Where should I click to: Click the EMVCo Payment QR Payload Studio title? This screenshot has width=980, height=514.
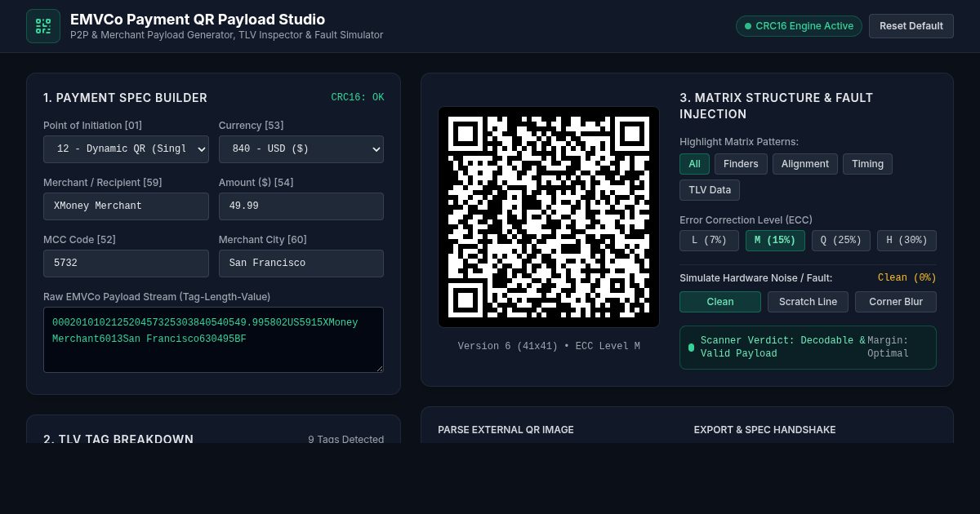click(x=198, y=20)
